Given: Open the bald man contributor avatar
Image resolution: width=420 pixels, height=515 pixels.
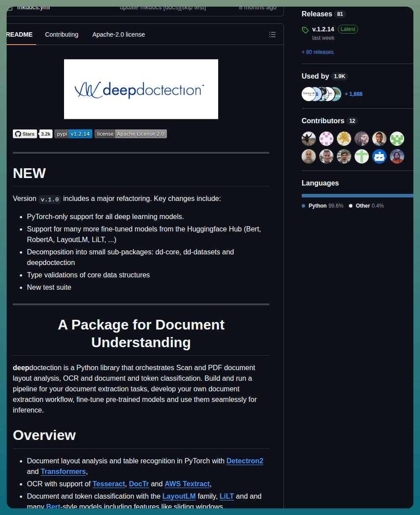Looking at the screenshot, I should pyautogui.click(x=309, y=156).
